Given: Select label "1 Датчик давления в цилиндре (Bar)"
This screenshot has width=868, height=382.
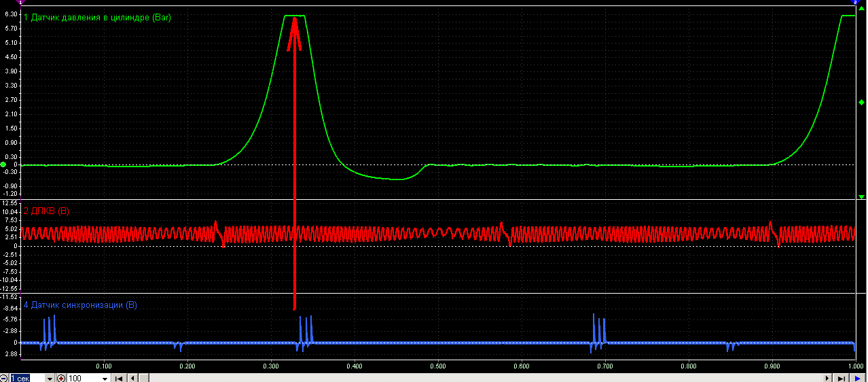Looking at the screenshot, I should [x=97, y=17].
